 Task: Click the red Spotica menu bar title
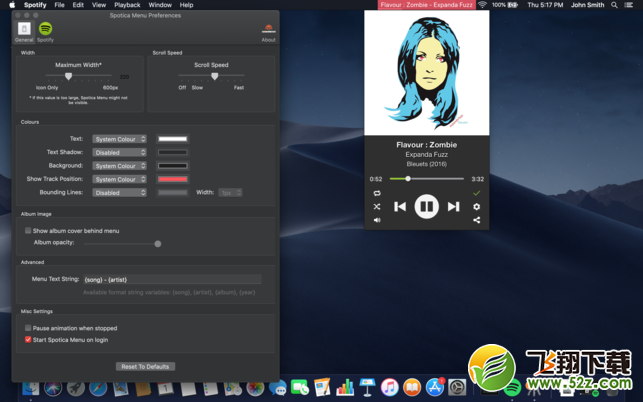pyautogui.click(x=426, y=5)
